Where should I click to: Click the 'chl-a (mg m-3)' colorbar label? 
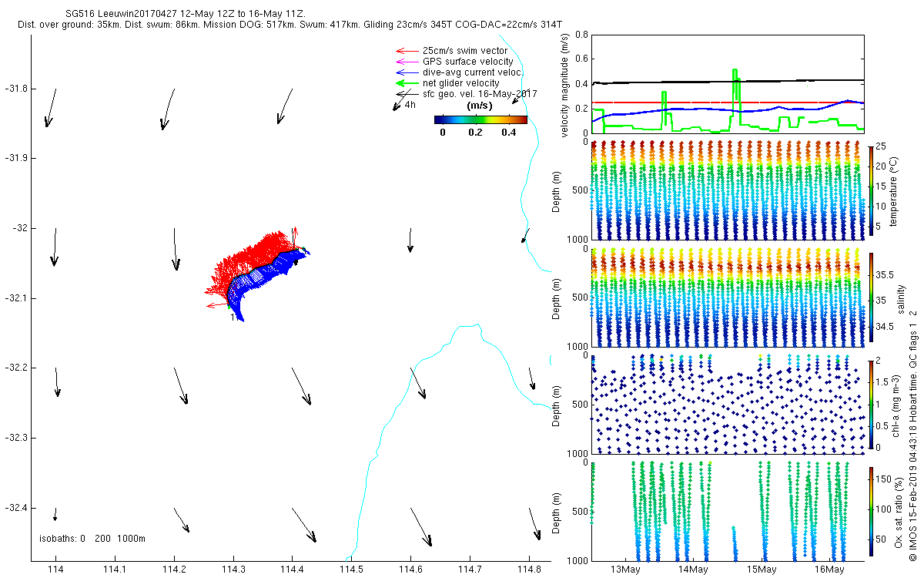point(897,405)
